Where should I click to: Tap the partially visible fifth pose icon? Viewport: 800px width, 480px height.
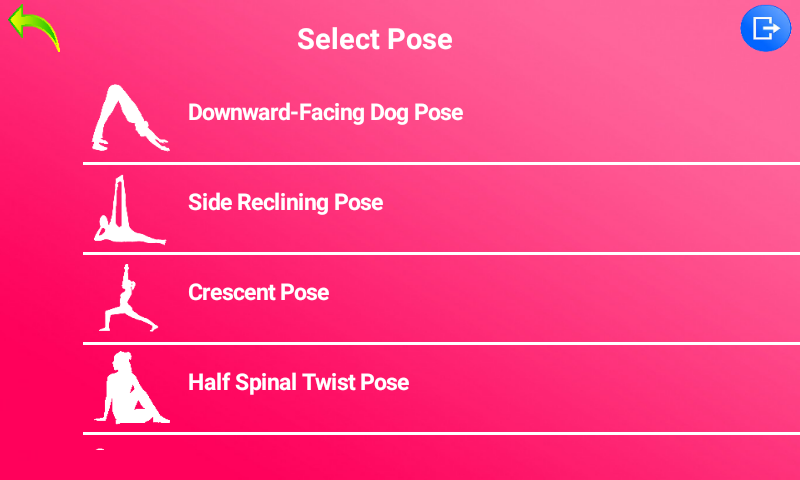click(x=100, y=451)
